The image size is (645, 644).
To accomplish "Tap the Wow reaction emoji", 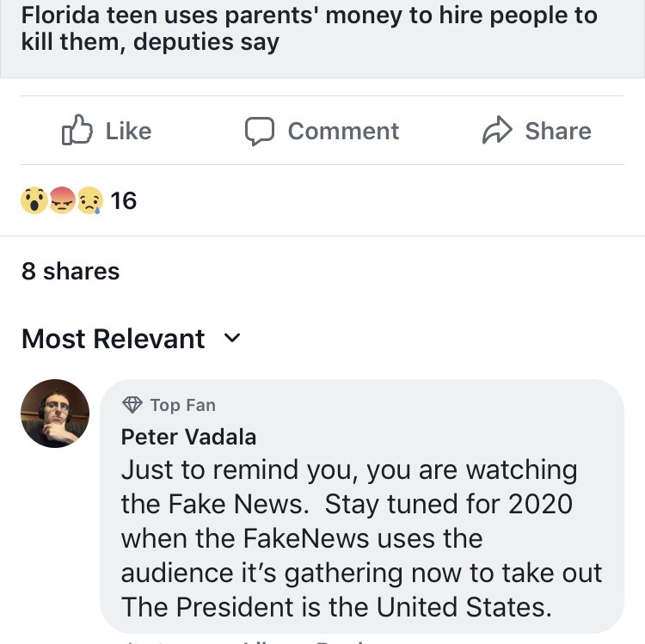I will pyautogui.click(x=34, y=200).
